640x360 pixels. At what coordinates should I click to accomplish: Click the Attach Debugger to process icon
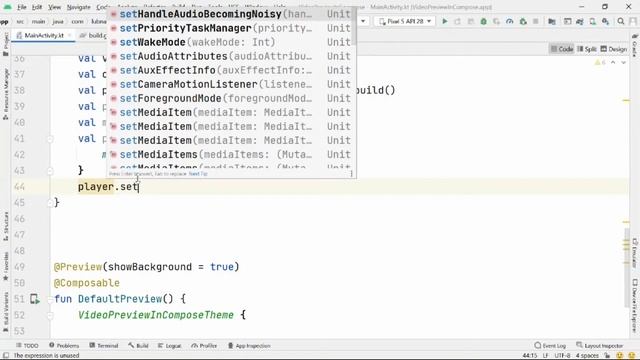point(523,21)
